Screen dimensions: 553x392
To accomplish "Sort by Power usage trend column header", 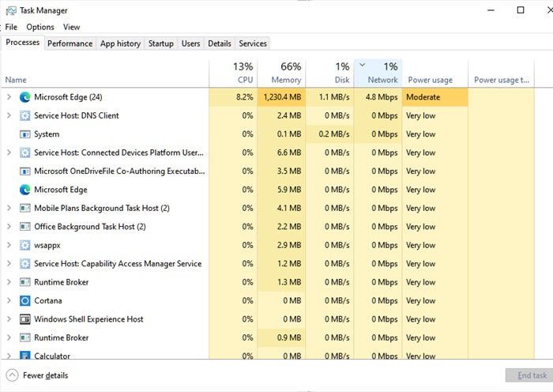I will tap(501, 73).
